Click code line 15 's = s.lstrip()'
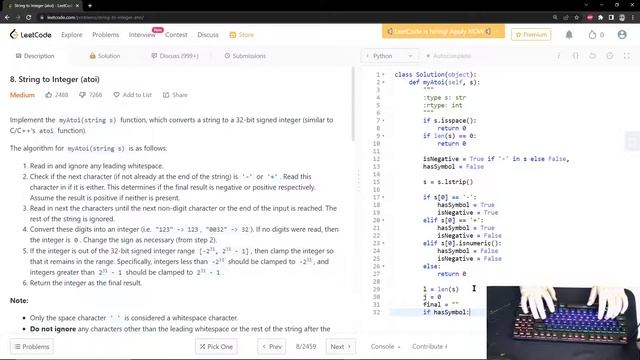Viewport: 640px width, 360px height. [448, 182]
